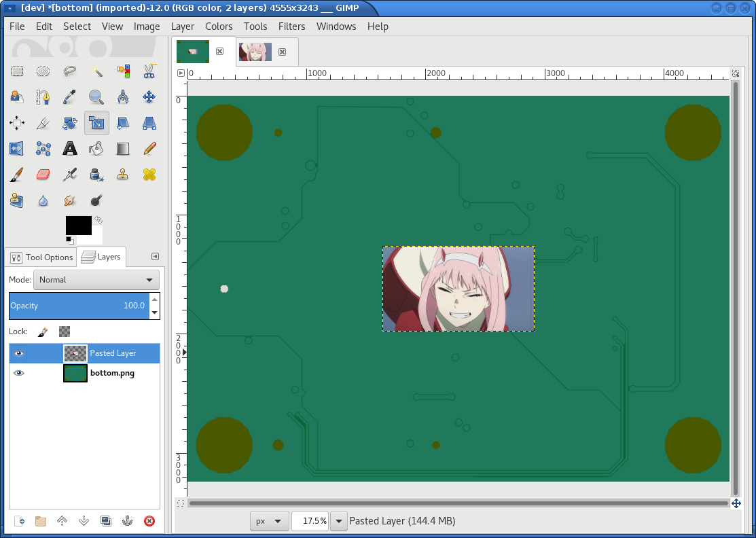Click the anchor layer icon
Image resolution: width=756 pixels, height=538 pixels.
(127, 521)
